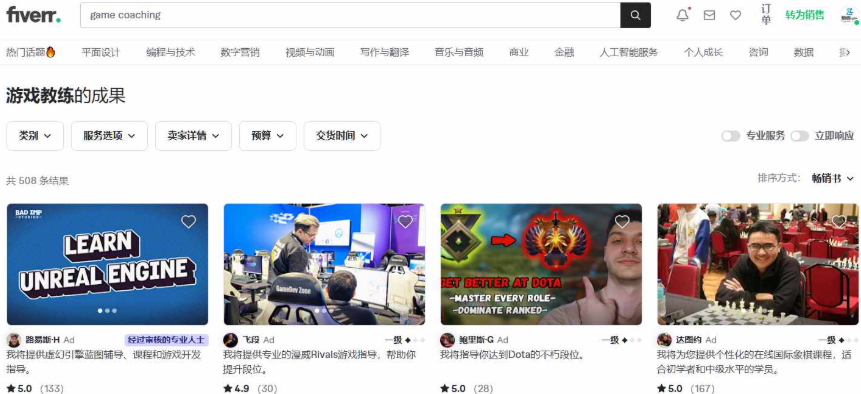Open the 音乐与音频 category
Viewport: 861px width, 394px height.
pyautogui.click(x=459, y=52)
